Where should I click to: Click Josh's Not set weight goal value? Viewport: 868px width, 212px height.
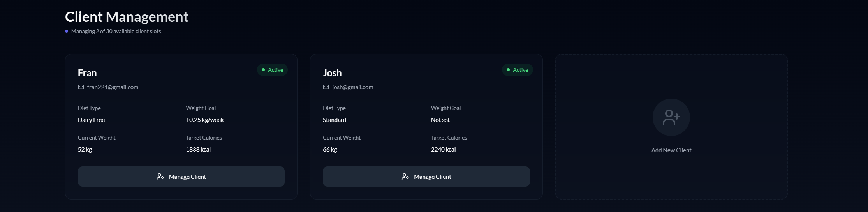tap(440, 120)
